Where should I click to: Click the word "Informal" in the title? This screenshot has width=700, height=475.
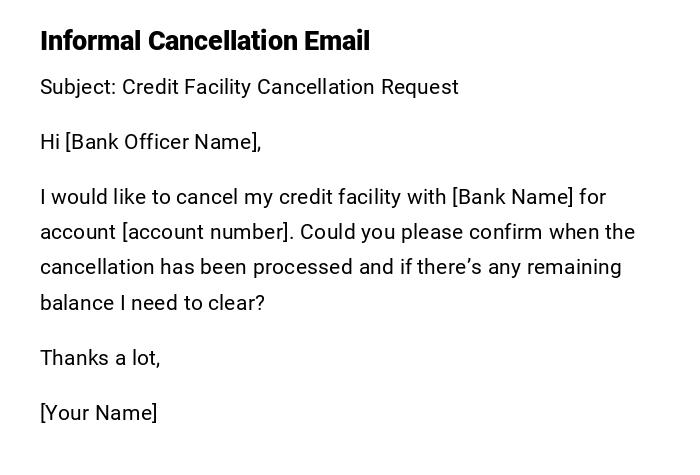tap(90, 41)
